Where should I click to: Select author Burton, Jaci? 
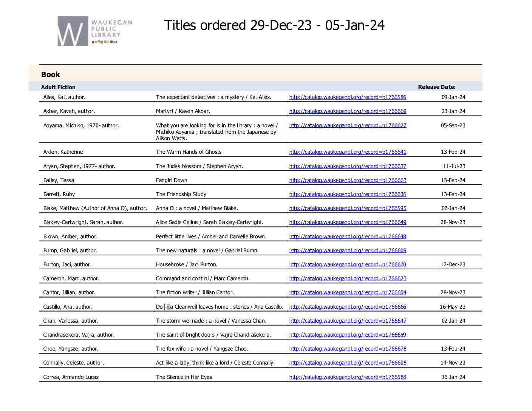tap(67, 264)
